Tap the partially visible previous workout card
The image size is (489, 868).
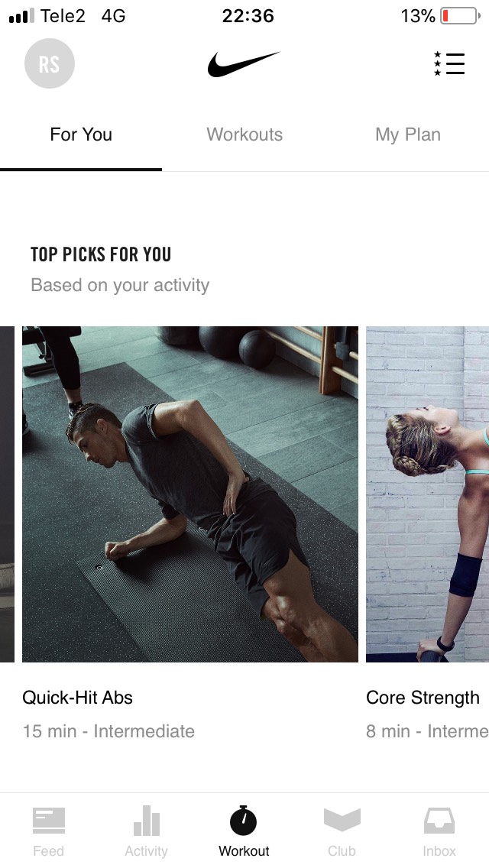7,494
